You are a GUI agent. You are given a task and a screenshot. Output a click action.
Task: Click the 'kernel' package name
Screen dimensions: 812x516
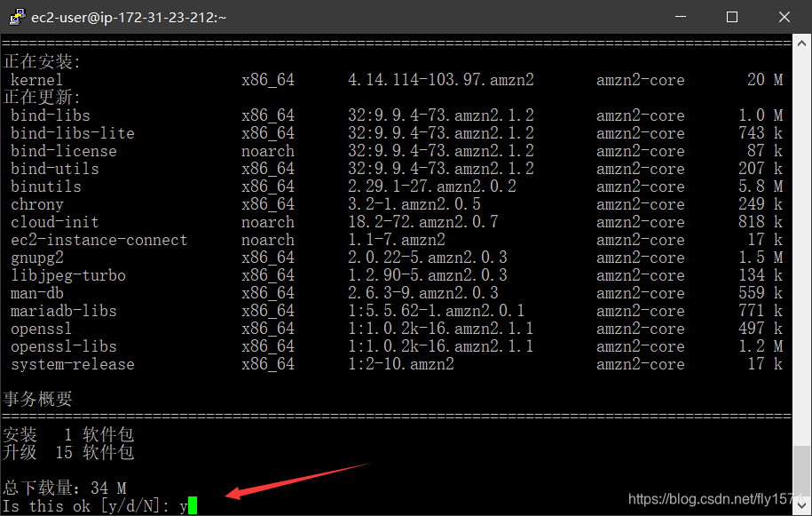point(36,80)
